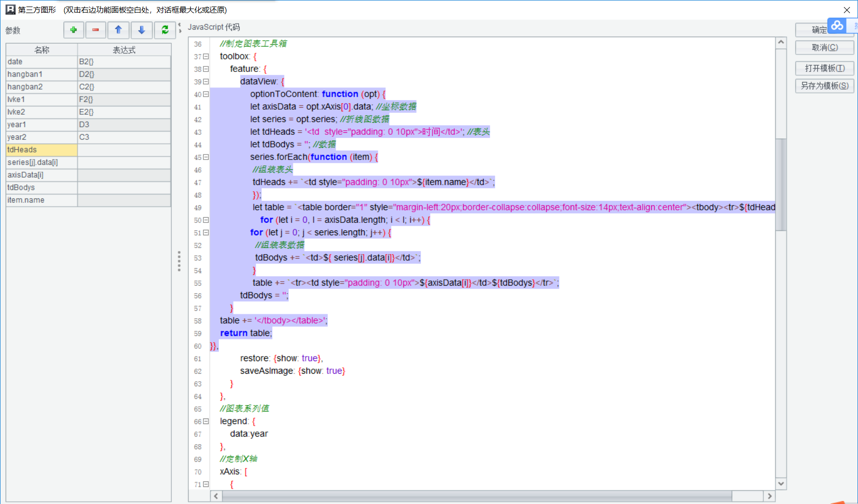Click the red minus remove parameter icon
This screenshot has width=858, height=504.
click(96, 30)
